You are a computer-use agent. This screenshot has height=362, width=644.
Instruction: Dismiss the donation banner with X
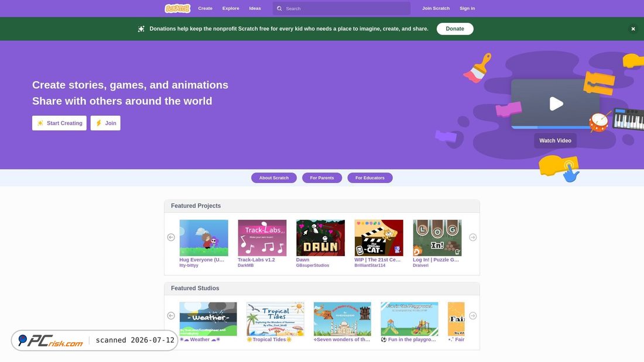[633, 29]
